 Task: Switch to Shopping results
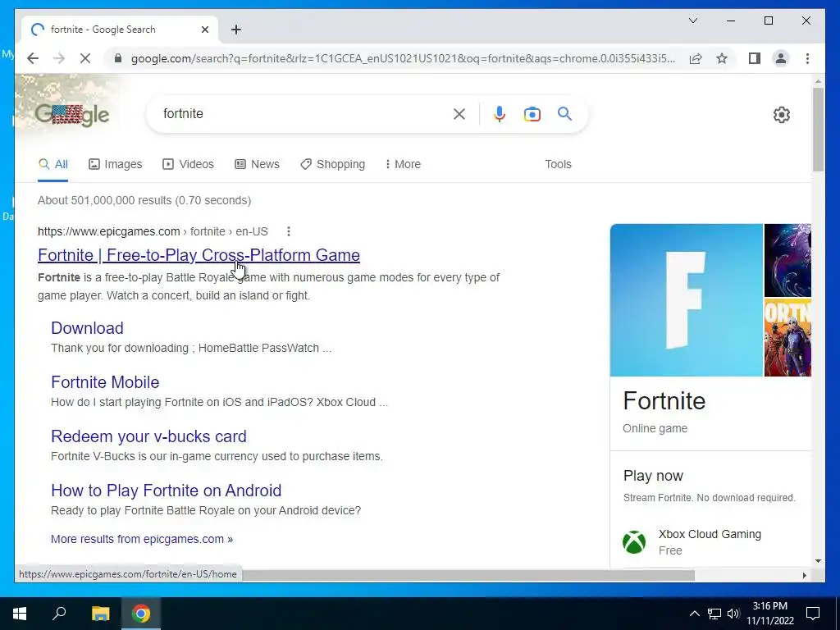(333, 164)
